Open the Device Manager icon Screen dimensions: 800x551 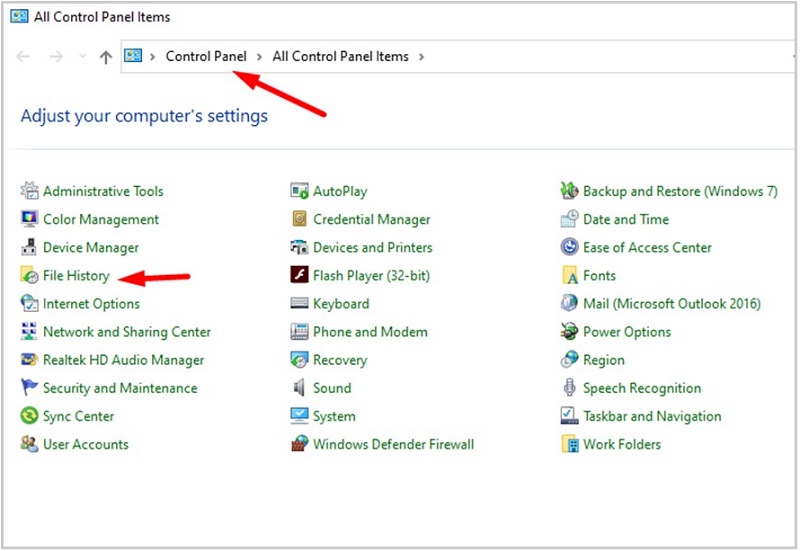pos(29,248)
